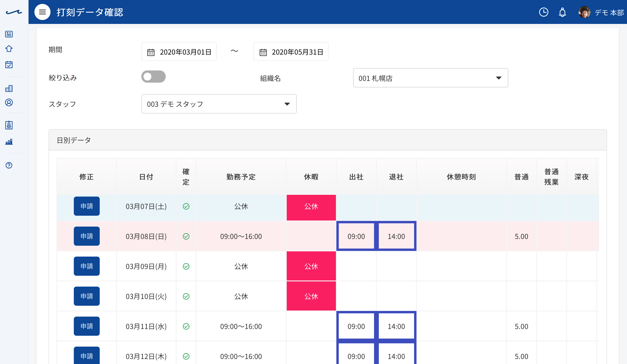Click pink 公休 cell for 03月10日
The height and width of the screenshot is (364, 627).
(x=311, y=296)
